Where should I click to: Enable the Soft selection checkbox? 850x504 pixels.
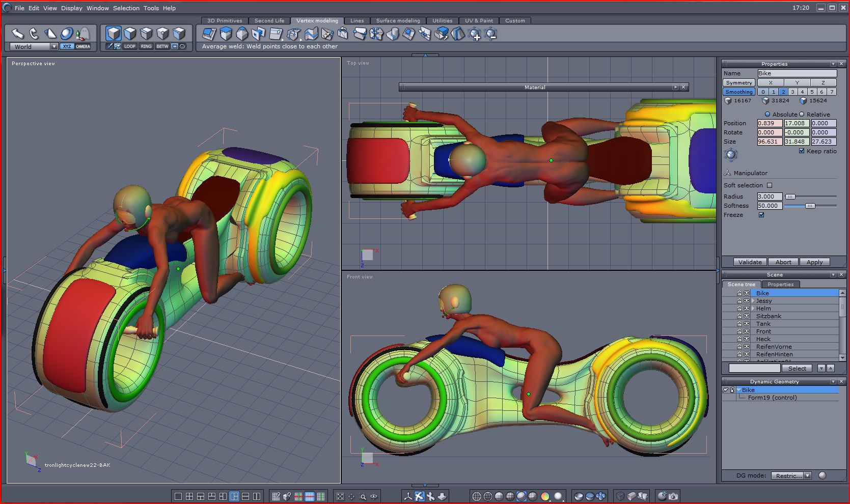pos(770,185)
